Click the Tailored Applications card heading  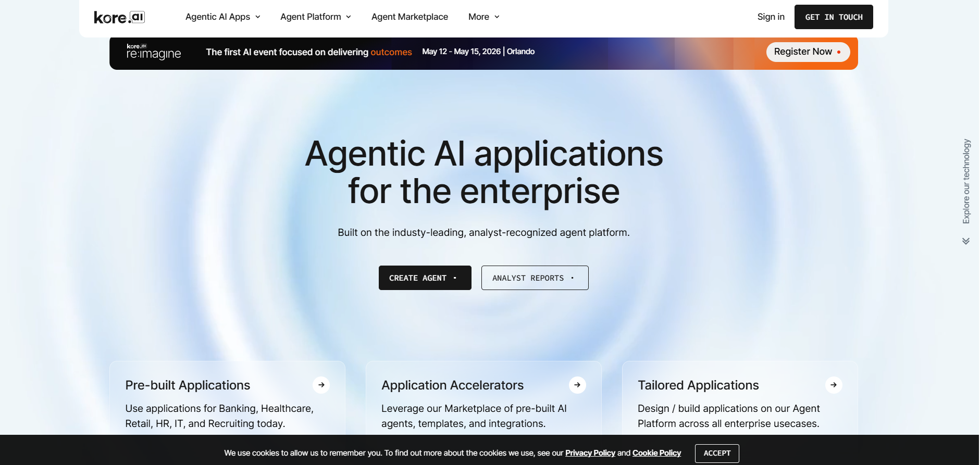(698, 385)
